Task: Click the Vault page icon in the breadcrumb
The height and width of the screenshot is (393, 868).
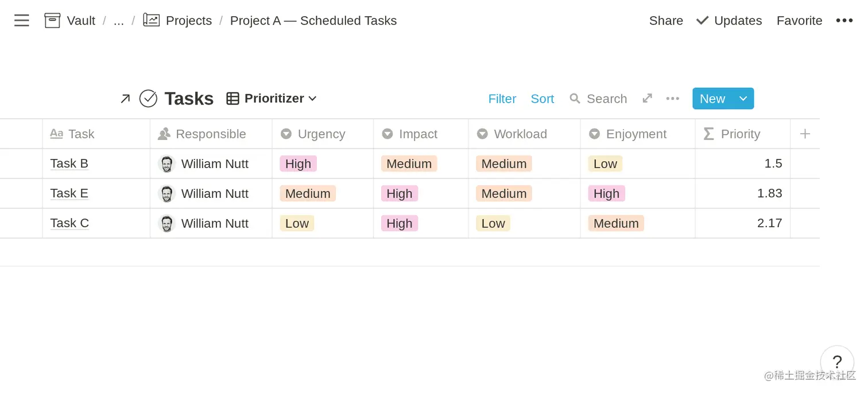Action: click(52, 20)
